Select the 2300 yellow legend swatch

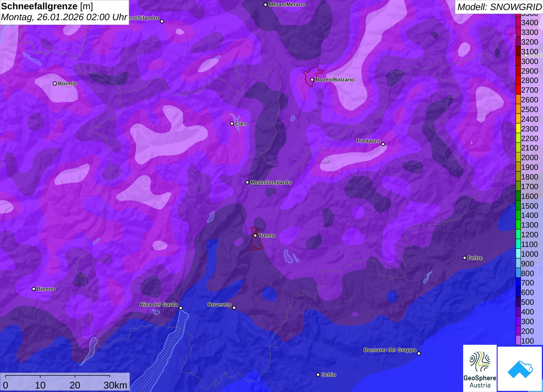tap(518, 128)
